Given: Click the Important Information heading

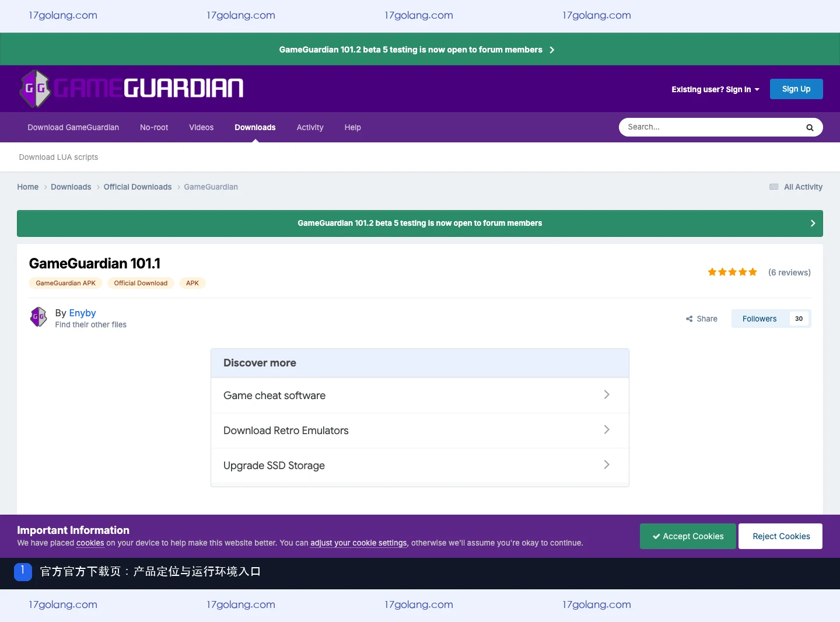Looking at the screenshot, I should click(x=73, y=530).
